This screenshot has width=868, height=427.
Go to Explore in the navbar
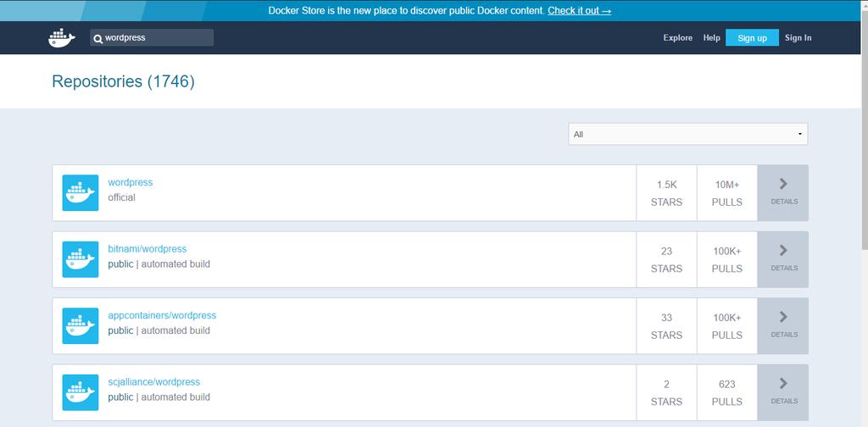click(x=677, y=37)
